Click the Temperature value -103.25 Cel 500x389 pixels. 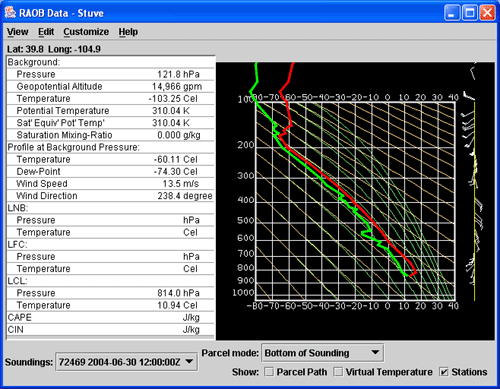pyautogui.click(x=173, y=99)
